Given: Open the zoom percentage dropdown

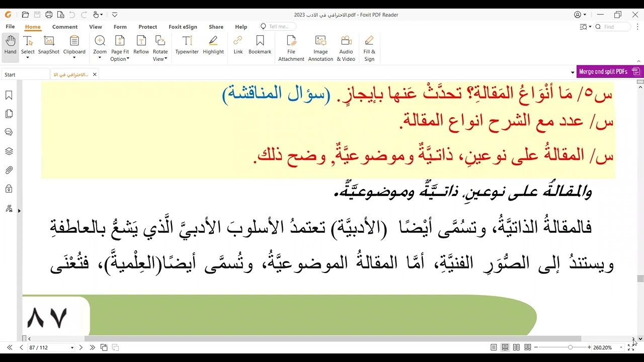Looking at the screenshot, I should pos(621,347).
